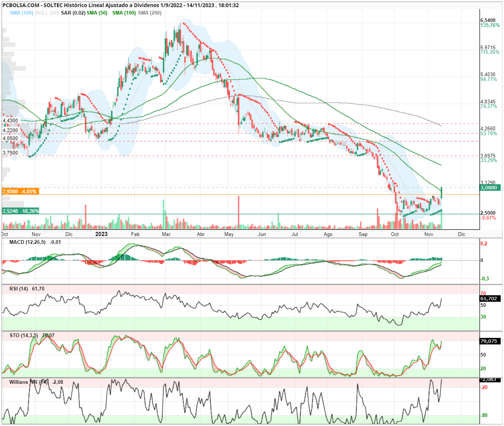Click the red -9,87% percentage label
Image resolution: width=504 pixels, height=426 pixels.
pyautogui.click(x=488, y=218)
